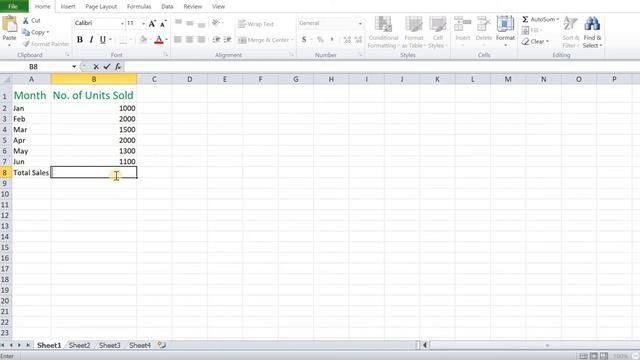Click the Delete cells icon
The height and width of the screenshot is (360, 640).
coord(484,24)
